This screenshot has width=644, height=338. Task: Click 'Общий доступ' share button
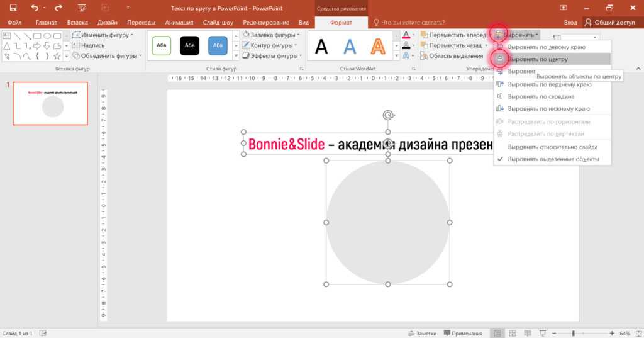(x=611, y=22)
